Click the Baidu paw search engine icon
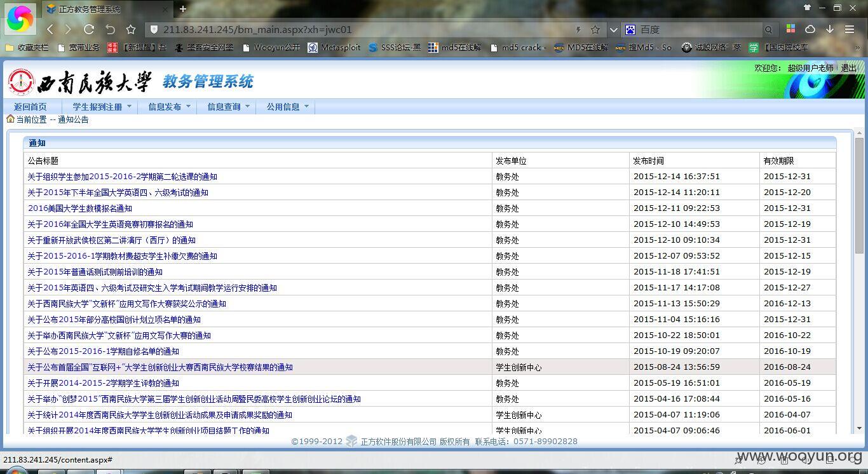Viewport: 868px width, 474px height. click(630, 29)
